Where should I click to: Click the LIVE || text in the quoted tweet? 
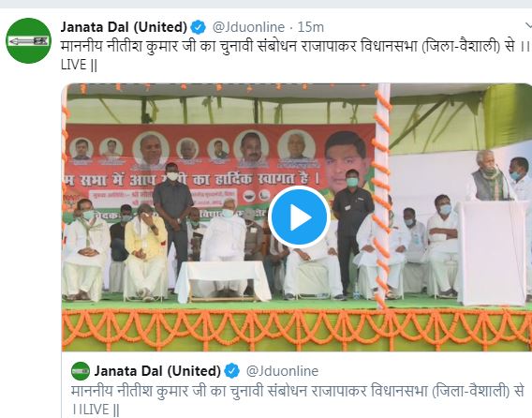point(96,410)
